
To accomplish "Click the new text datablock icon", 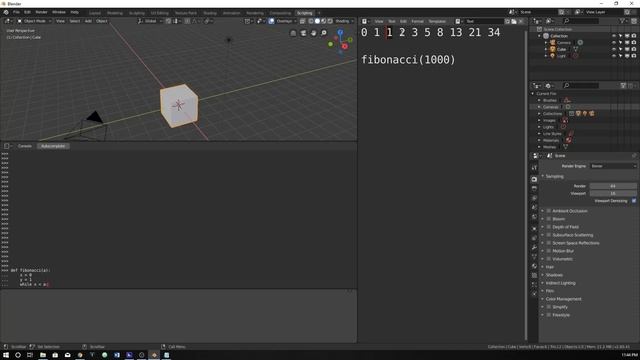I will [507, 21].
